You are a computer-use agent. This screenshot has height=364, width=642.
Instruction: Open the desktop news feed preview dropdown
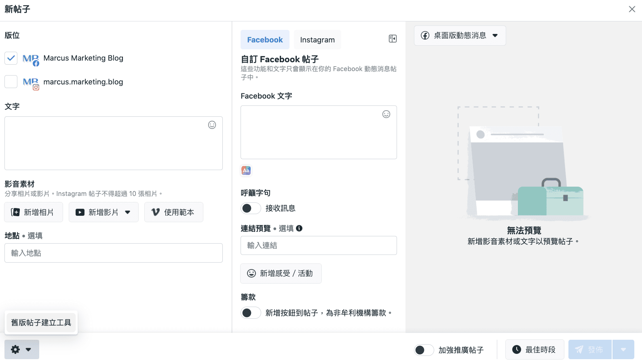point(460,36)
